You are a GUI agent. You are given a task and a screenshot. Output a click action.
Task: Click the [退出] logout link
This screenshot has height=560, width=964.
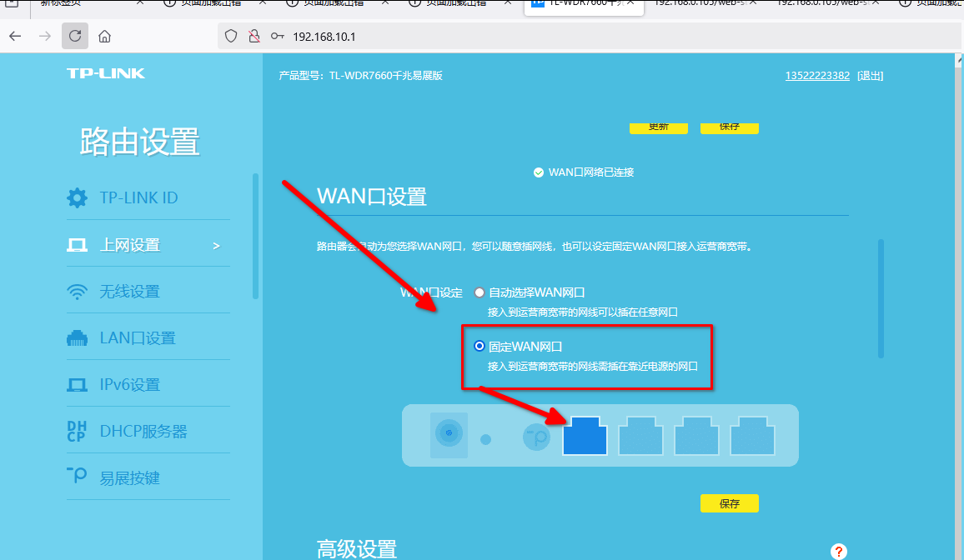870,76
